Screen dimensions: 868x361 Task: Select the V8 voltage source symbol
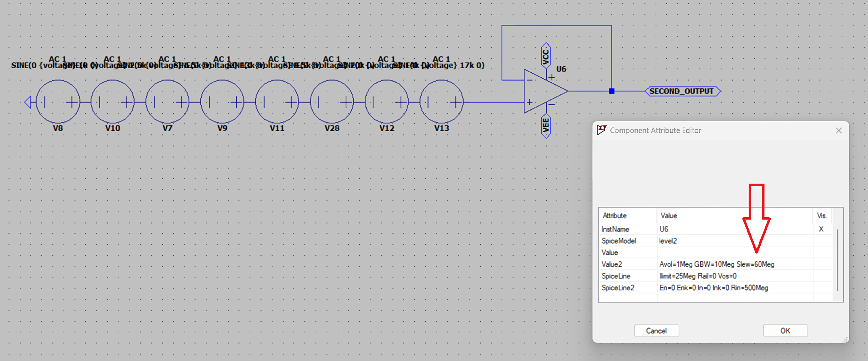(58, 102)
